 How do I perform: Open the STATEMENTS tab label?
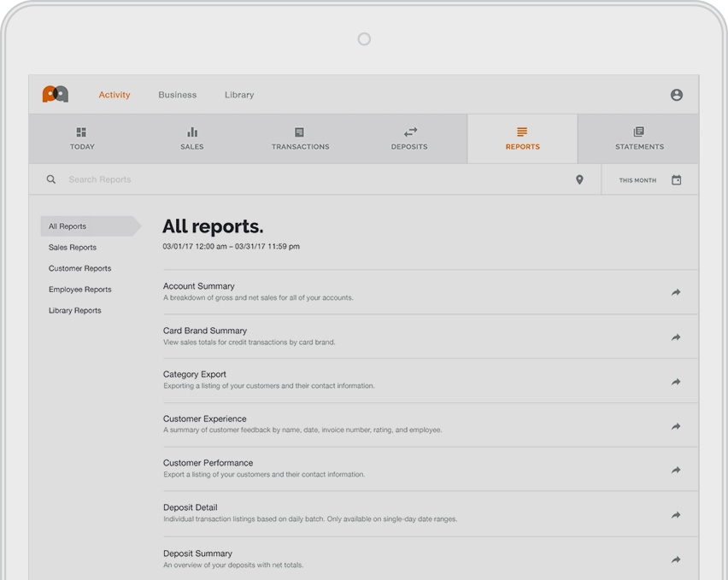(x=639, y=147)
